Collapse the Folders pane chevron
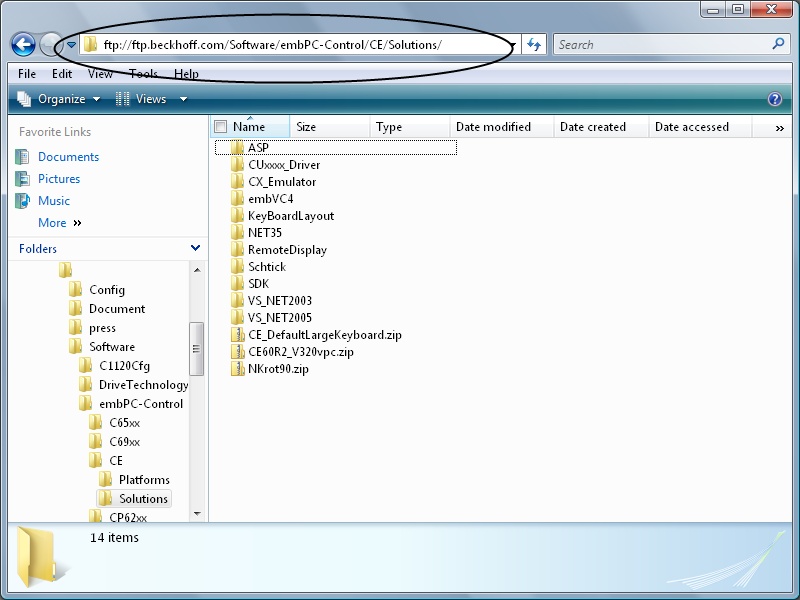 tap(195, 248)
